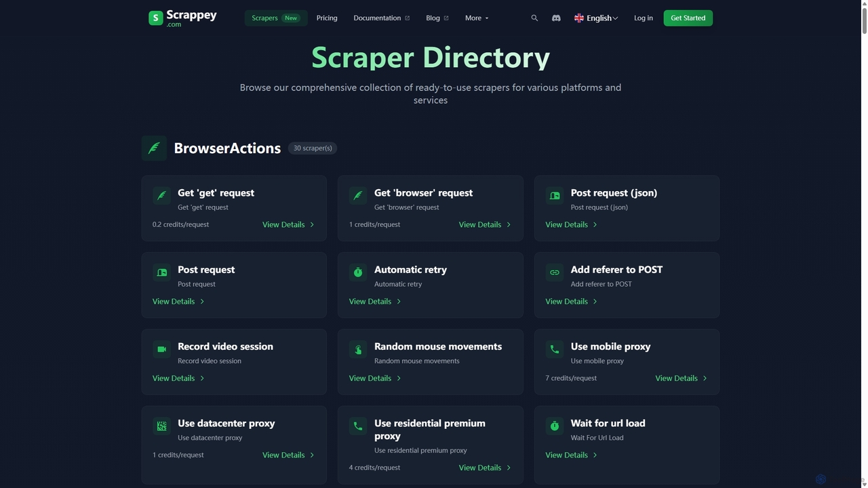The width and height of the screenshot is (868, 488).
Task: Click the Get Started button
Action: point(688,18)
